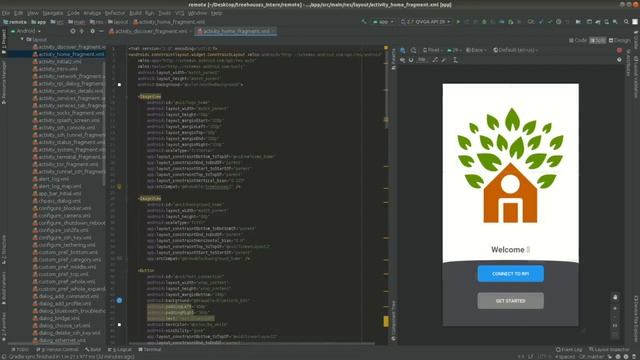Screen dimensions: 640x360
Task: Click the orientation icon in design toolbar
Action: click(x=413, y=50)
